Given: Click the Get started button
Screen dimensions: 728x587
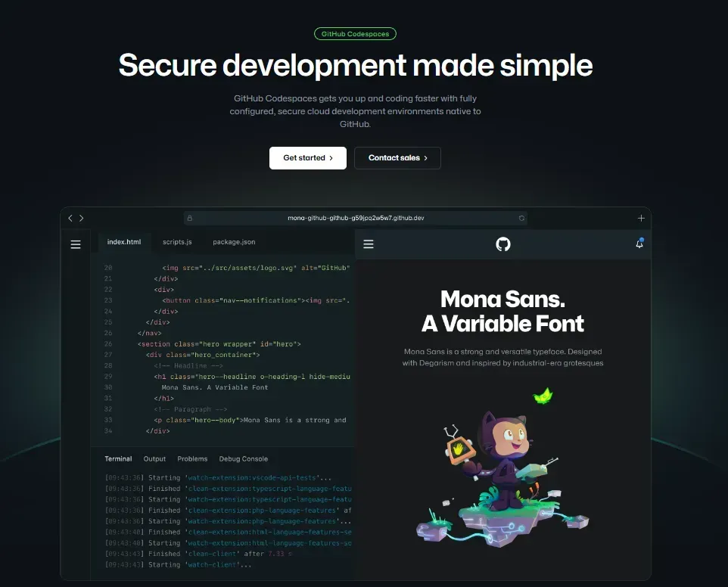Looking at the screenshot, I should (307, 157).
